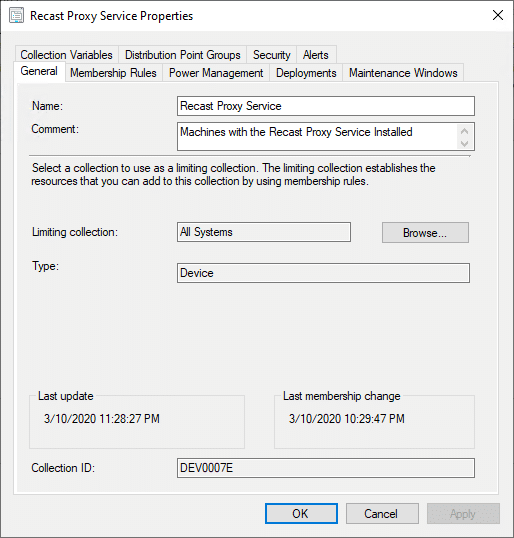The height and width of the screenshot is (538, 514).
Task: Click 'Last membership change' group label
Action: click(341, 396)
